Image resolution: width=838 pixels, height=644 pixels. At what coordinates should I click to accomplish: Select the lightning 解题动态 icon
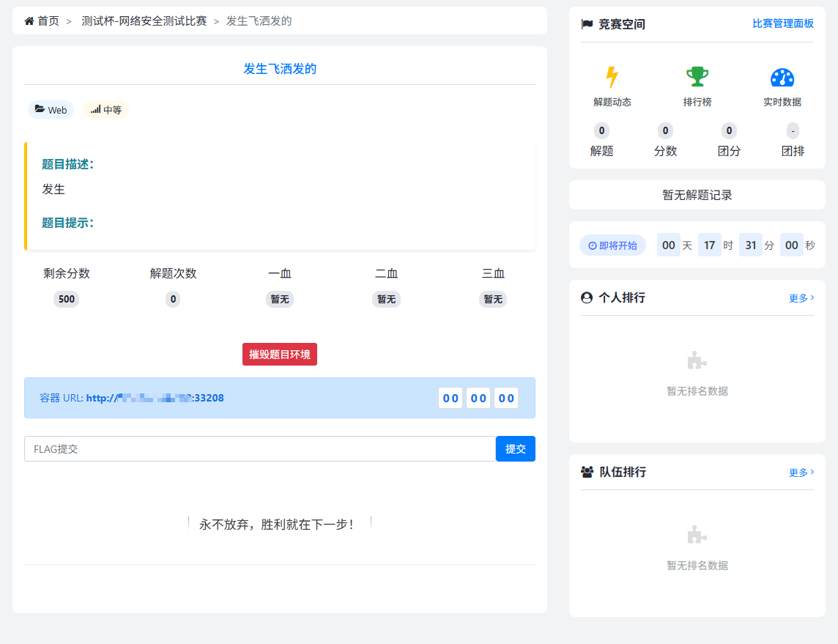613,76
